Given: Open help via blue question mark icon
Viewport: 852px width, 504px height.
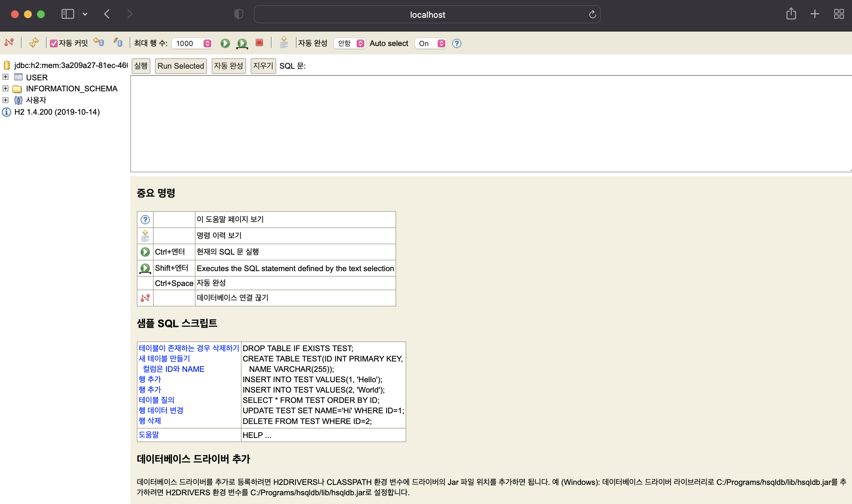Looking at the screenshot, I should pos(456,43).
